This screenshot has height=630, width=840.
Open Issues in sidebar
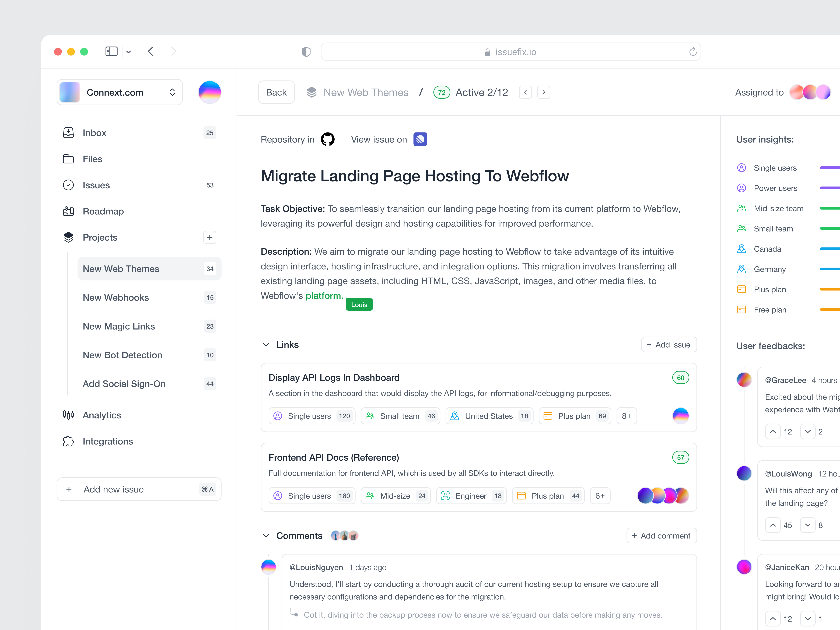139,185
